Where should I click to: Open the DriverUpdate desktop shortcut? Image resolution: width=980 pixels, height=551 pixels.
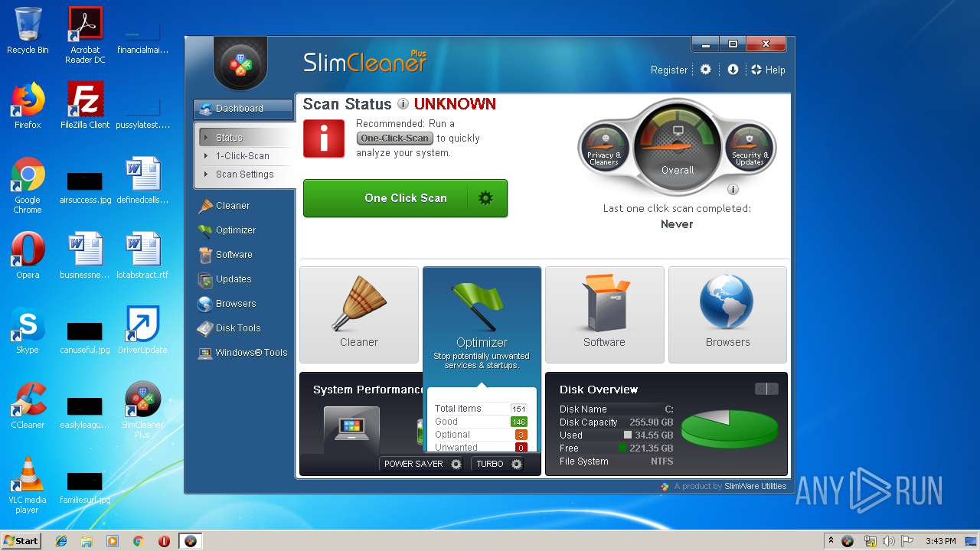pos(142,331)
